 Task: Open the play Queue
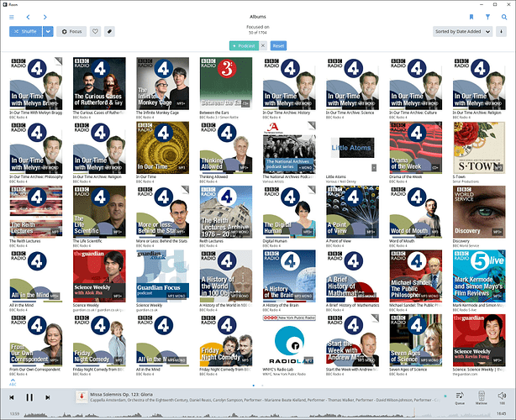460,397
